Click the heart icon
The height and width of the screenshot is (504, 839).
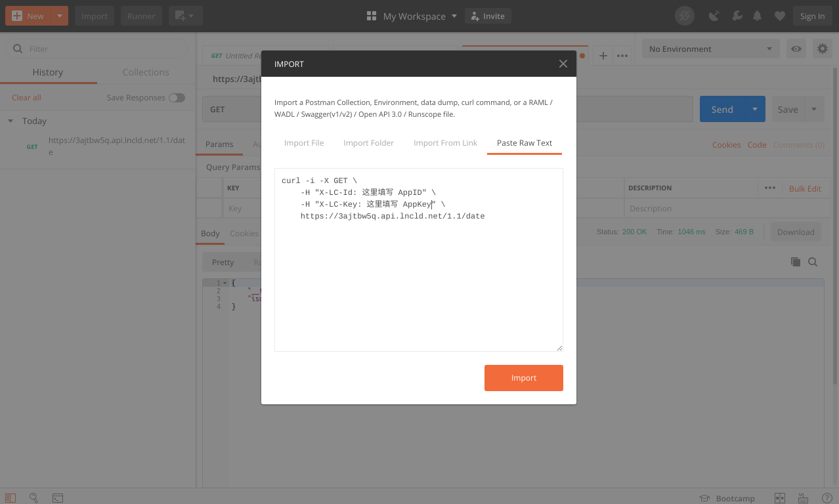coord(779,16)
